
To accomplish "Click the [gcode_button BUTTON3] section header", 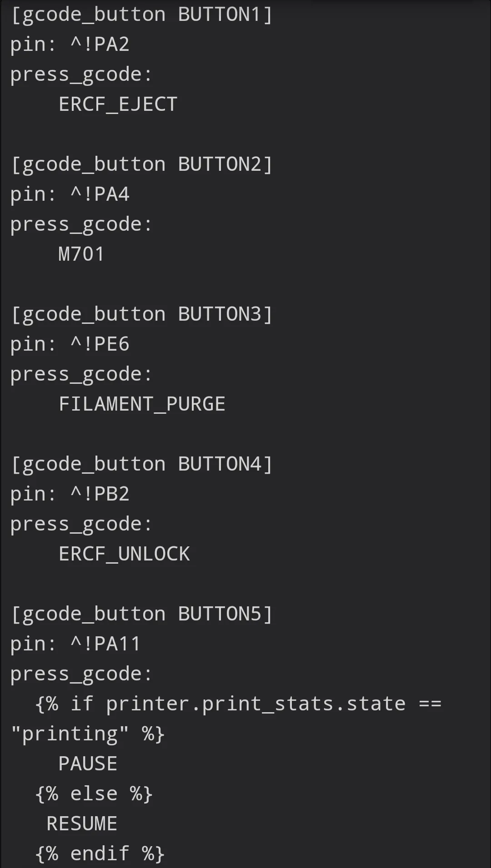I will (141, 314).
